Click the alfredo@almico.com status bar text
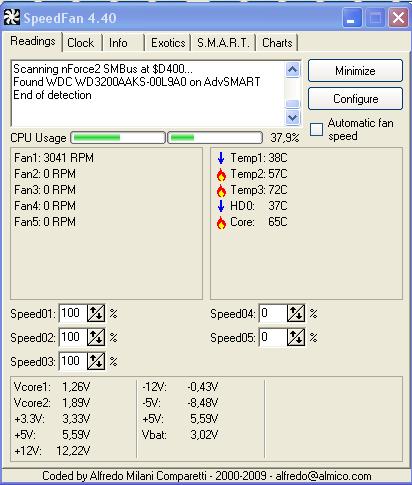The image size is (412, 485). pyautogui.click(x=323, y=476)
